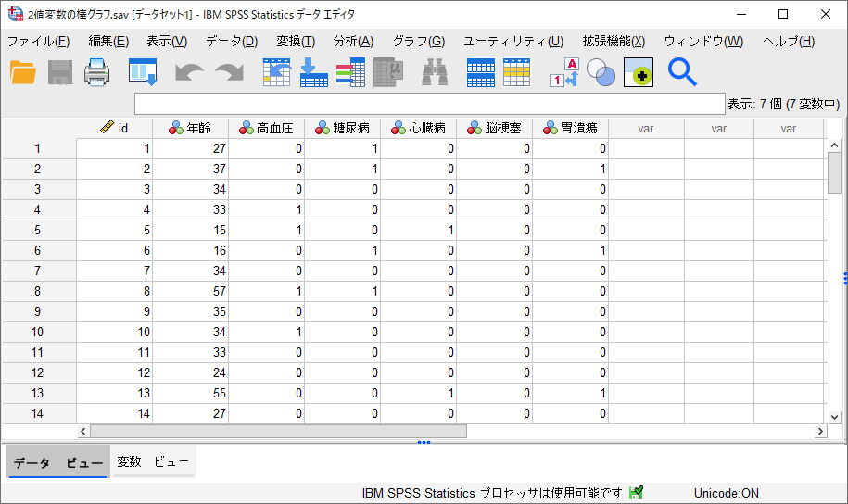Viewport: 848px width, 504px height.
Task: Open the ユーティリティ(U) menu
Action: pyautogui.click(x=513, y=42)
